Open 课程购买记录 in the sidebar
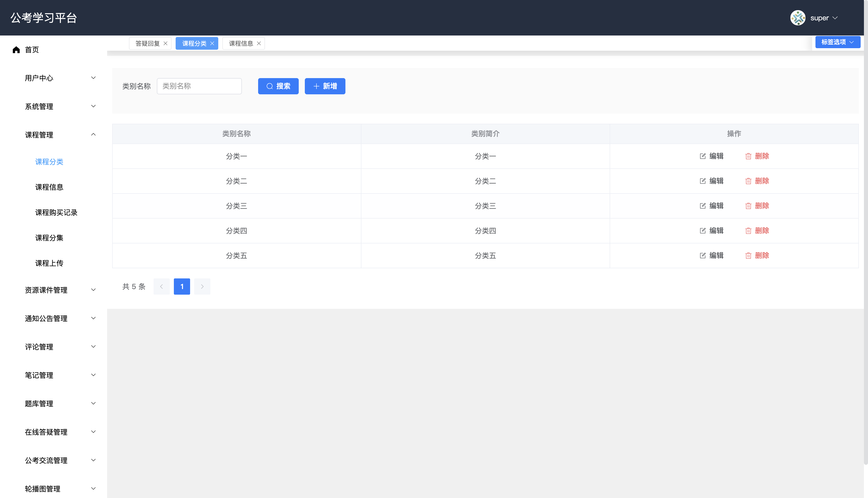 click(57, 212)
